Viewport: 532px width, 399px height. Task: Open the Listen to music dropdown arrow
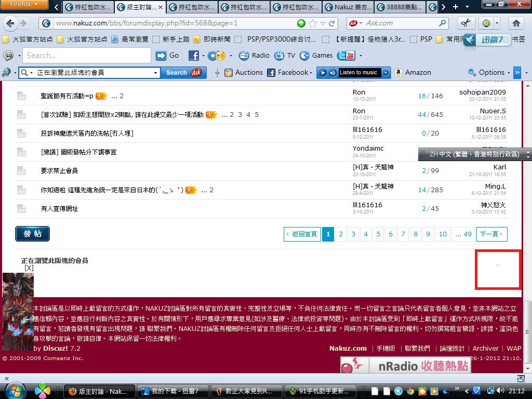pos(386,72)
